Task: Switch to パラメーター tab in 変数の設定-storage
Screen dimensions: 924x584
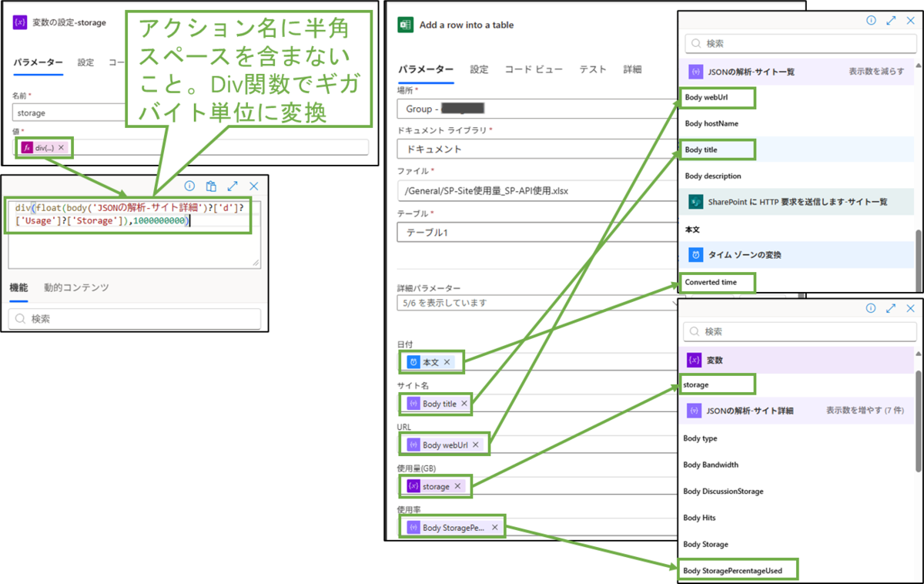Action: point(38,62)
